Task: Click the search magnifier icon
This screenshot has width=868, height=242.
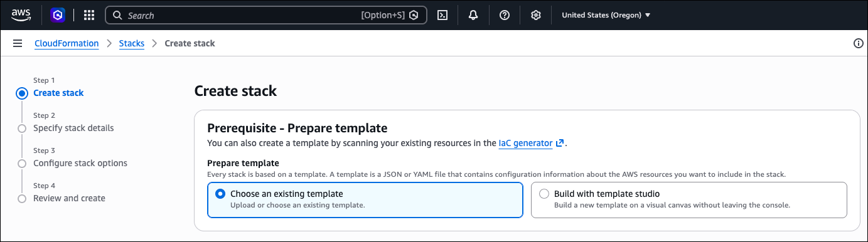Action: coord(117,15)
